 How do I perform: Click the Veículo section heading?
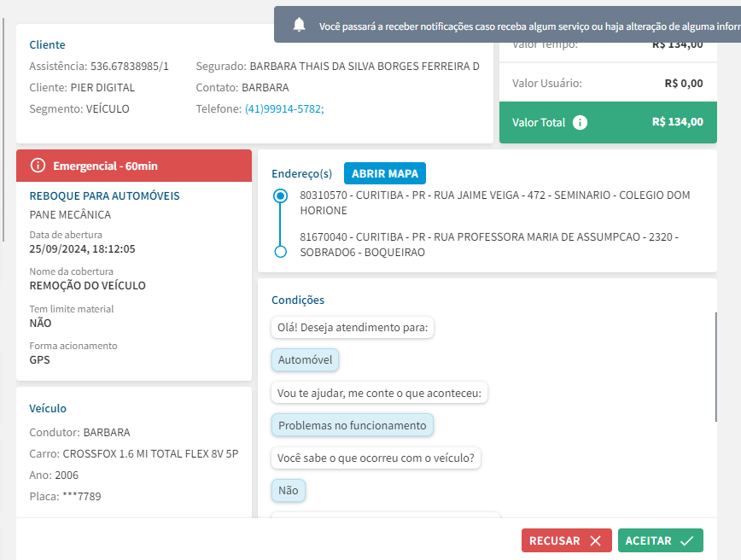click(x=48, y=408)
